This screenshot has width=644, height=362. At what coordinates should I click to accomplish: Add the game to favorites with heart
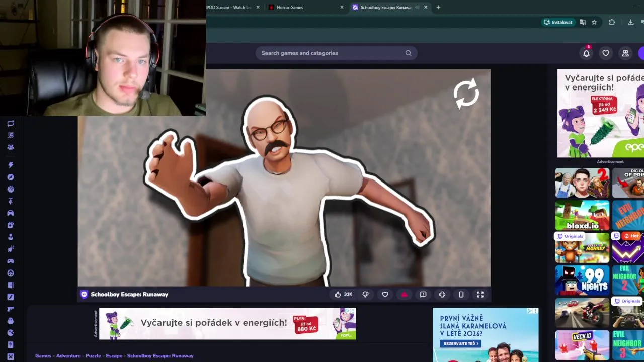pos(385,294)
